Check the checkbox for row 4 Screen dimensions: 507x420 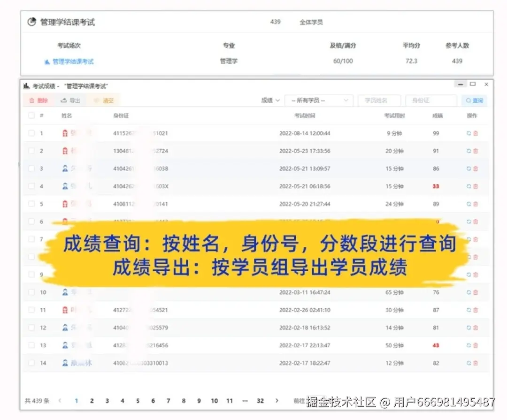coord(31,186)
